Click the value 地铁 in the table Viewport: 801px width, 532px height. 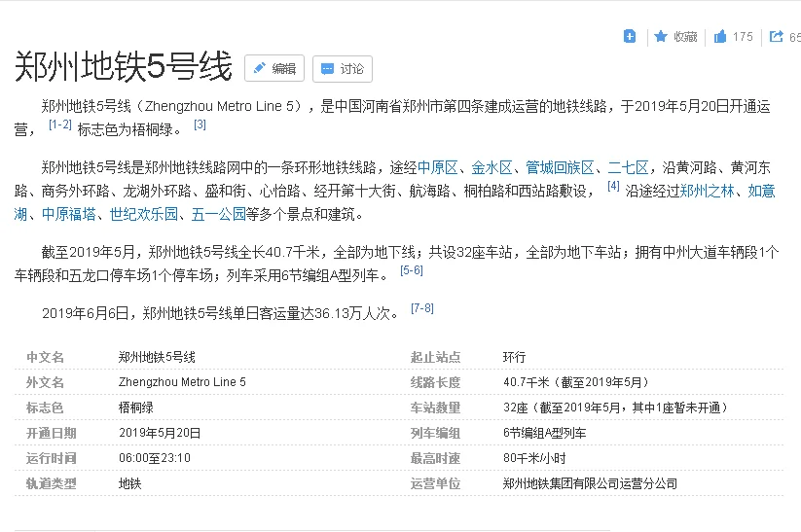tap(129, 483)
